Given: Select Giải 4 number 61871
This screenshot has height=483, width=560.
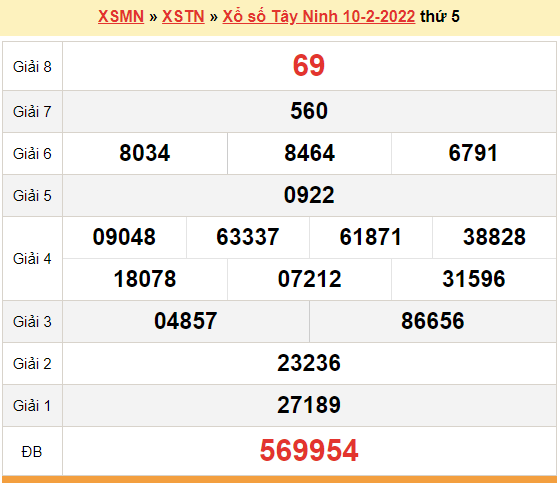Looking at the screenshot, I should coord(371,237).
